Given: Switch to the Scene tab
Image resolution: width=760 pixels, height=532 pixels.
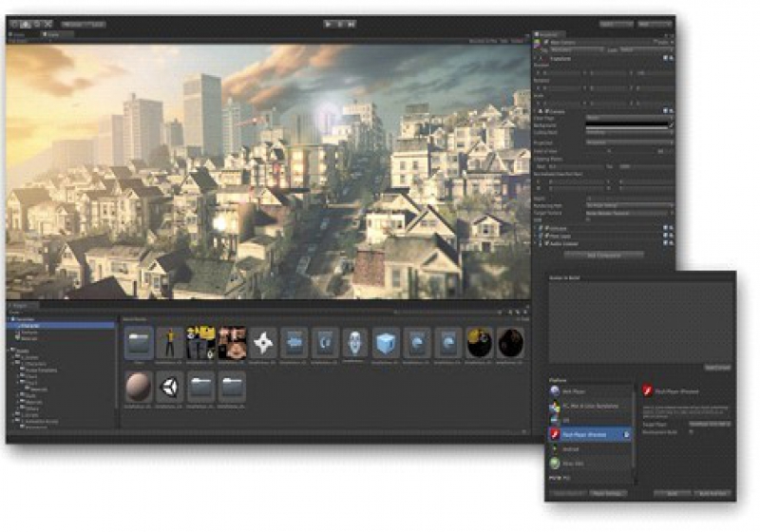Looking at the screenshot, I should tap(19, 35).
